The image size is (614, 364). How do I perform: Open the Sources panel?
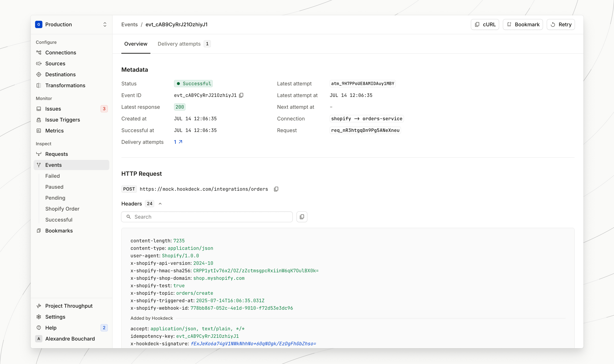[55, 64]
